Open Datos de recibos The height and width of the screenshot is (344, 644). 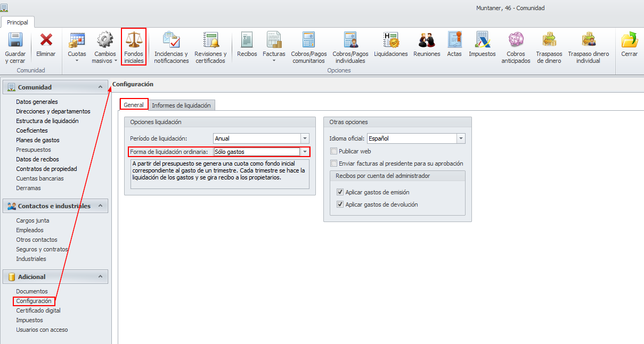(x=37, y=159)
